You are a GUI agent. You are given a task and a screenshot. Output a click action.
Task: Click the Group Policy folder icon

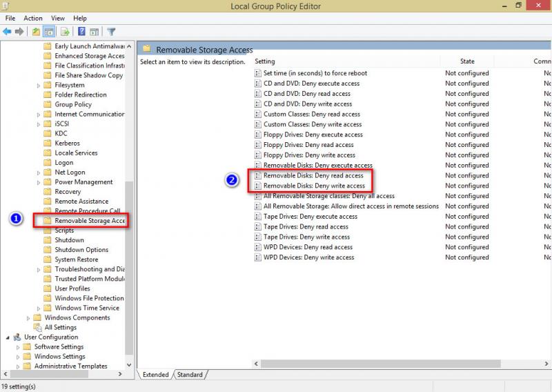pos(48,104)
